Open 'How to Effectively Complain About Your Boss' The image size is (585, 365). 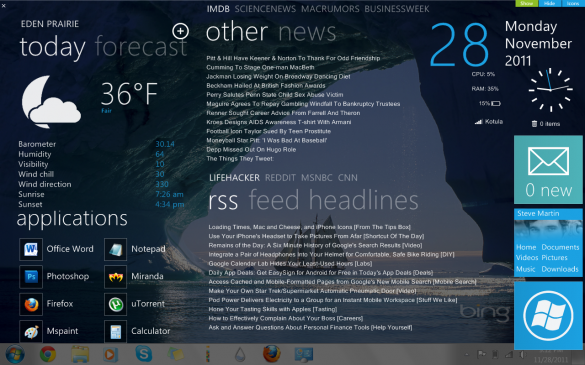[x=286, y=318]
